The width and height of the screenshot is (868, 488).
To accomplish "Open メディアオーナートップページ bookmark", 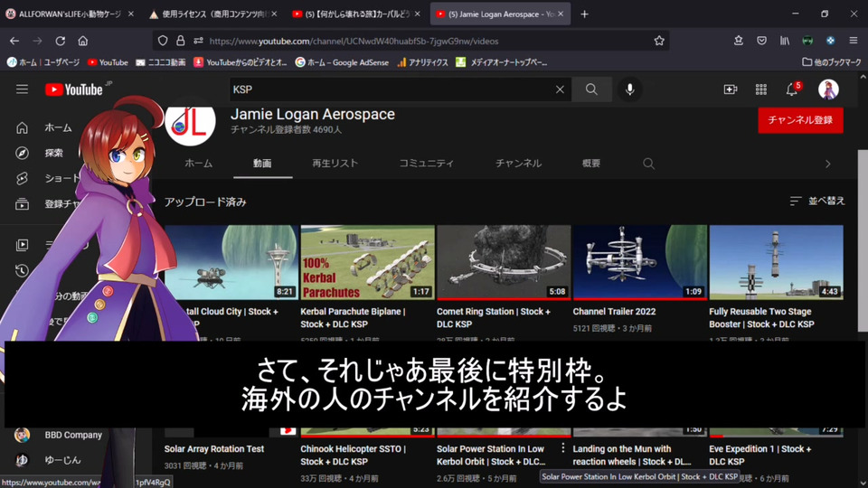I will [x=502, y=62].
